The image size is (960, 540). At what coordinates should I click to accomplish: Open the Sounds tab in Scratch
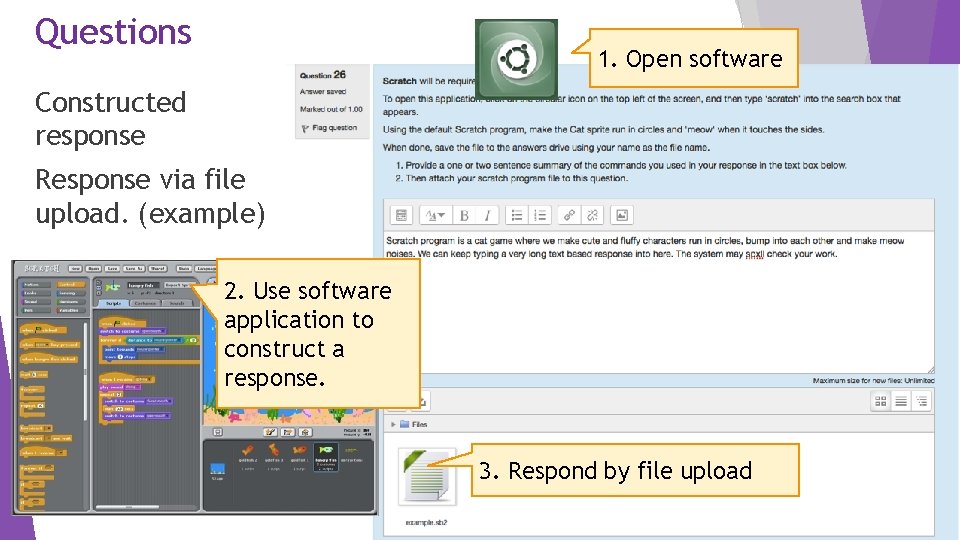point(178,303)
